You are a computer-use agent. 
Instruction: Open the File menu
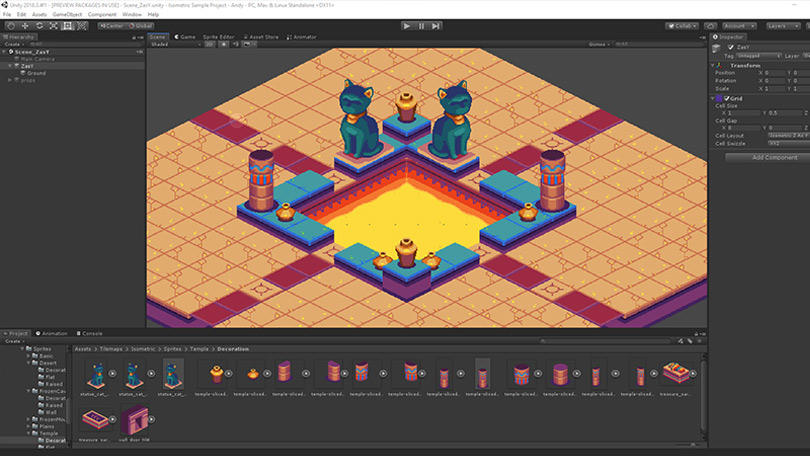click(x=7, y=14)
